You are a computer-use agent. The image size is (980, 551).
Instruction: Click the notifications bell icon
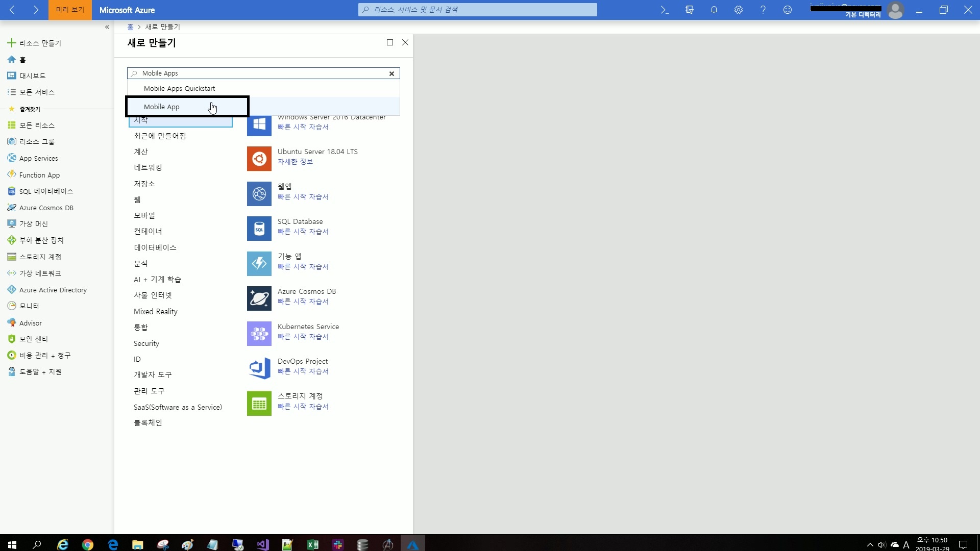click(714, 10)
